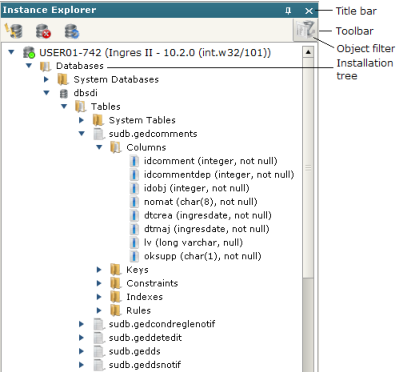Select the 'Constraints' folder label
The image size is (408, 372).
[x=152, y=283]
